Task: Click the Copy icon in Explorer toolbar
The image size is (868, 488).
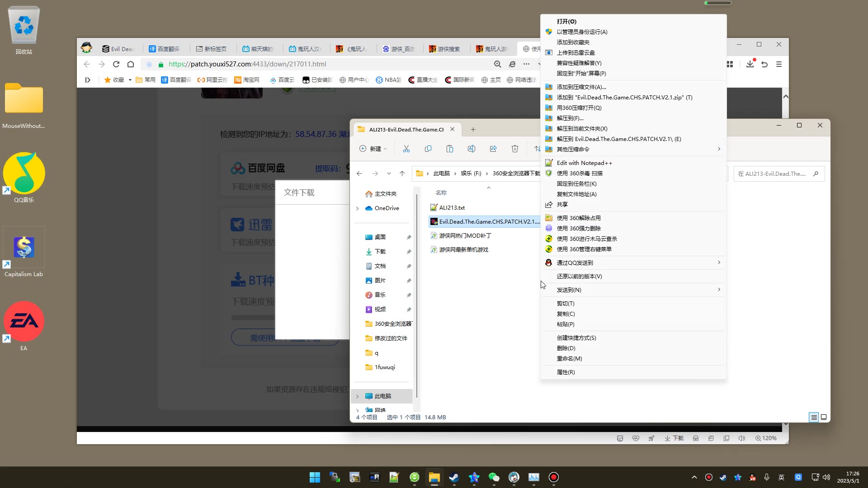Action: click(428, 149)
